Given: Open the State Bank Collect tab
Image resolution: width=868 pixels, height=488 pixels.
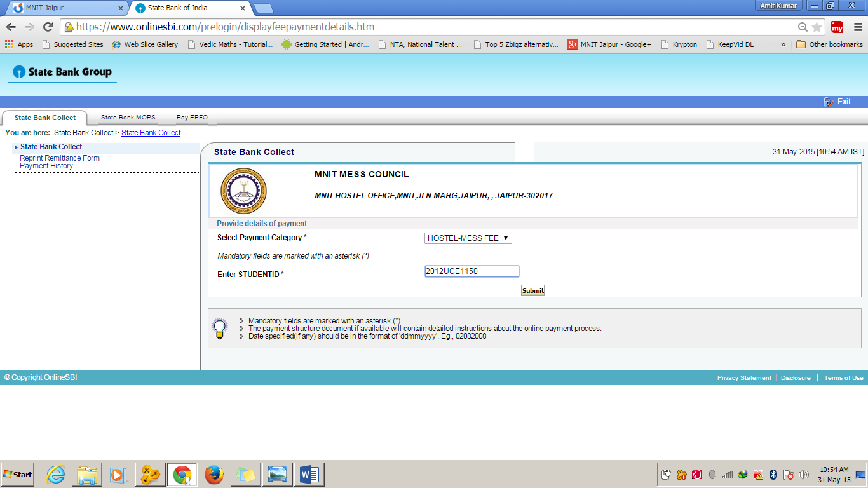Looking at the screenshot, I should (45, 118).
